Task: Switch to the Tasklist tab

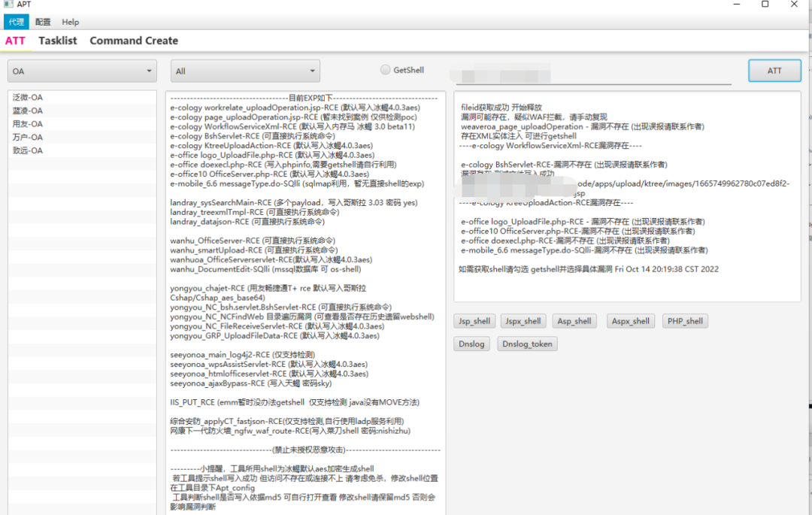Action: point(57,41)
